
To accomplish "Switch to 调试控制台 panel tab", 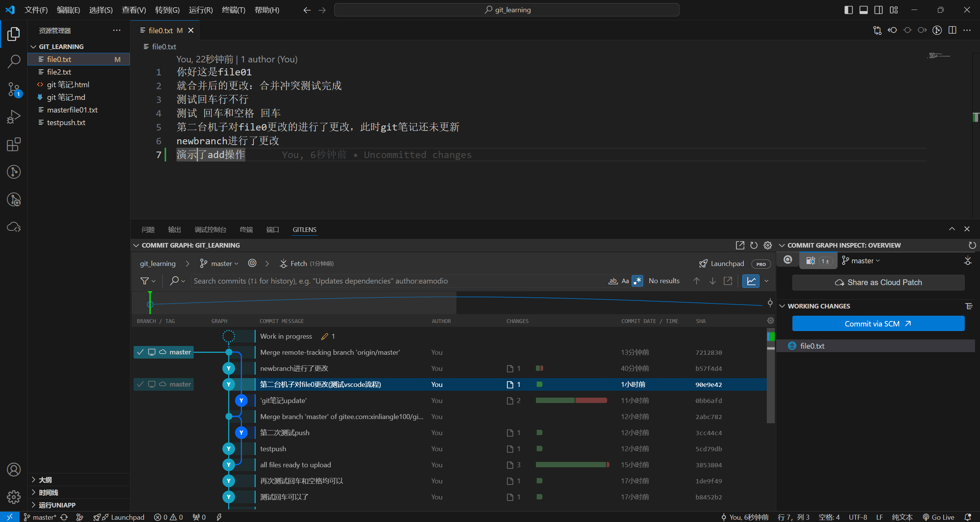I will tap(210, 230).
